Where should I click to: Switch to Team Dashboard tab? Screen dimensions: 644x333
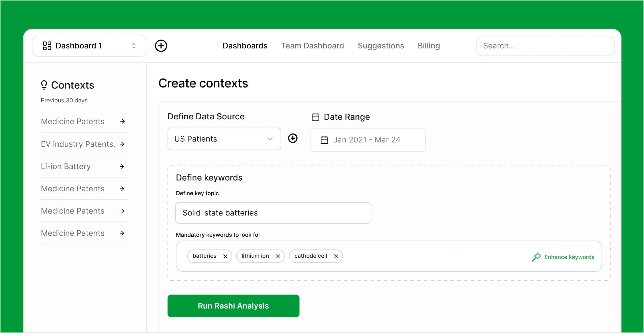click(312, 46)
